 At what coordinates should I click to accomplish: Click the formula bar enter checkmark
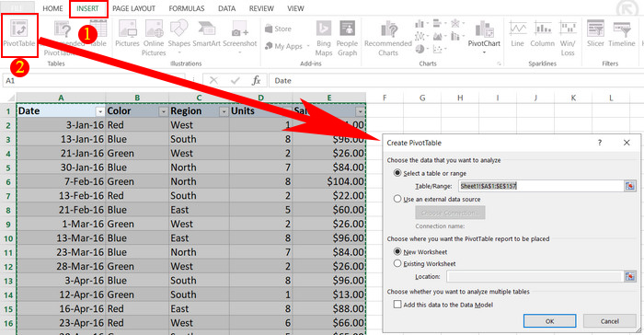(236, 81)
